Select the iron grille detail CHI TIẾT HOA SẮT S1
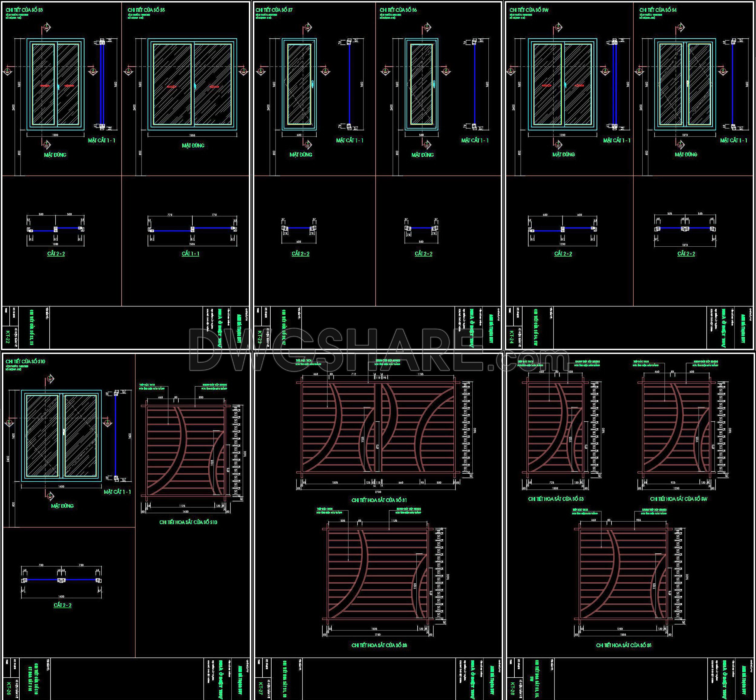The image size is (756, 700). (379, 428)
